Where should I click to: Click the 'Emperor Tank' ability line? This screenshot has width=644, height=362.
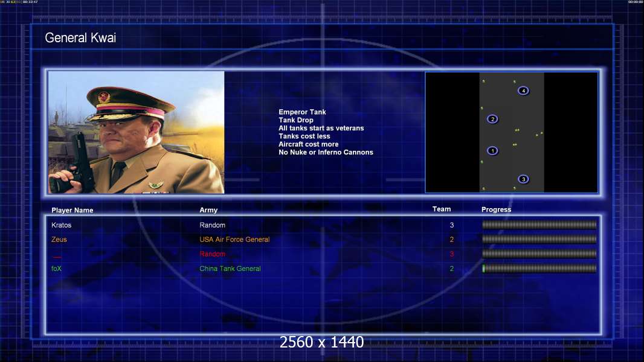tap(302, 112)
